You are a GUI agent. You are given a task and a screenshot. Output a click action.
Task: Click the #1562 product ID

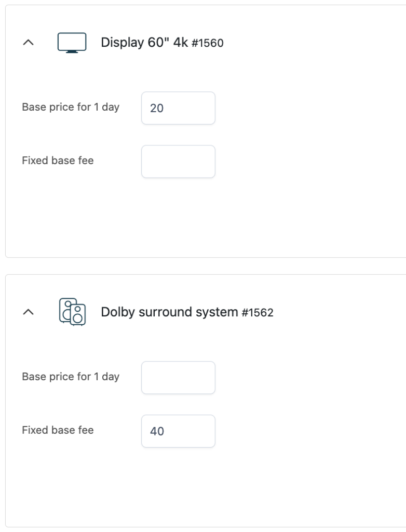click(x=258, y=312)
